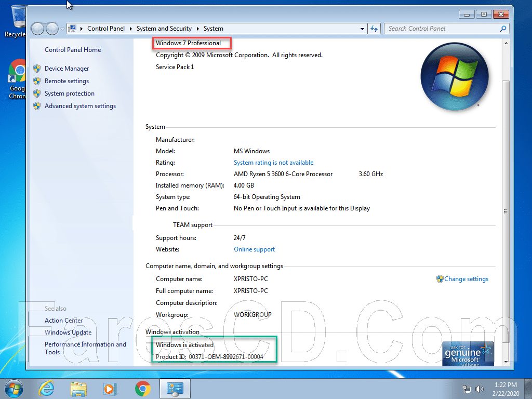Expand arrow after Control Panel breadcrumb
The width and height of the screenshot is (532, 399).
130,29
